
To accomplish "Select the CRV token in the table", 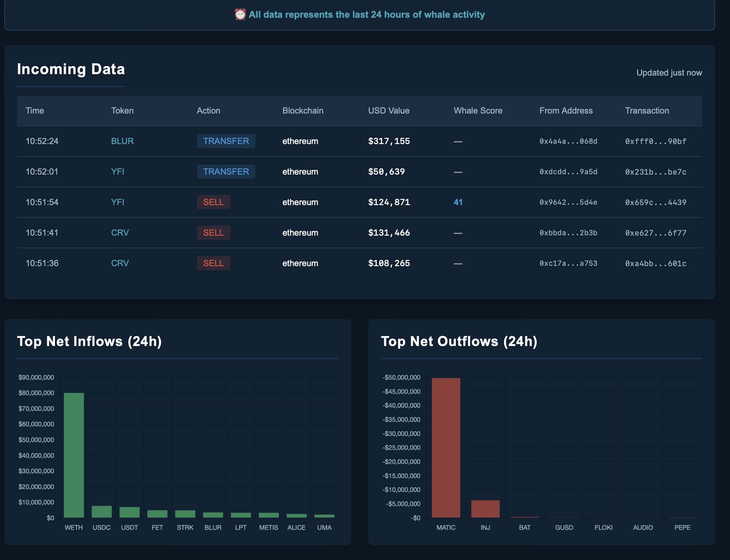I will pyautogui.click(x=120, y=232).
